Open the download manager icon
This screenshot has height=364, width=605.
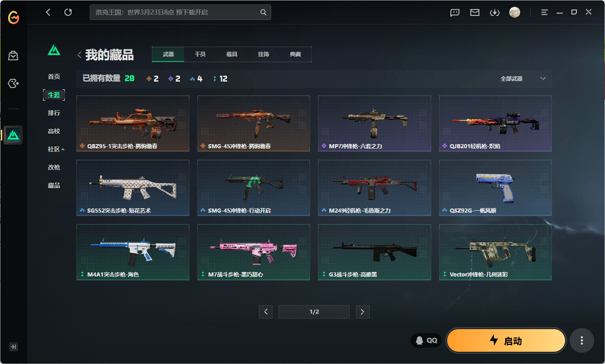point(494,13)
